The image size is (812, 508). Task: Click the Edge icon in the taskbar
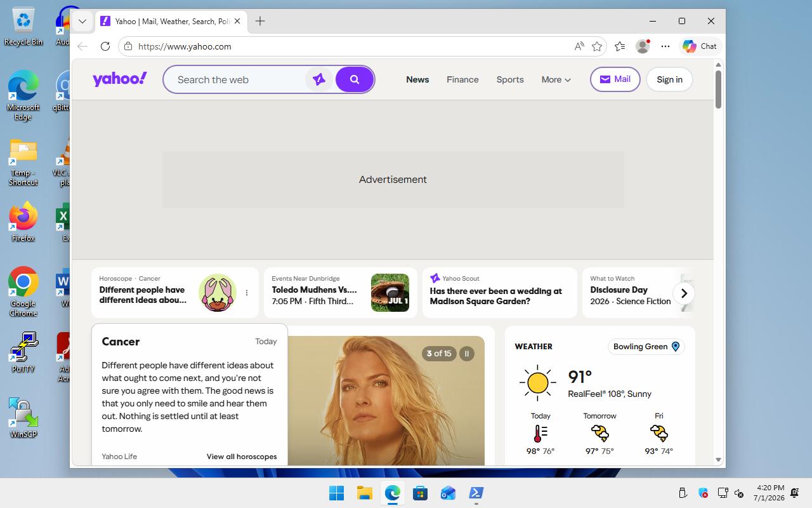click(392, 493)
